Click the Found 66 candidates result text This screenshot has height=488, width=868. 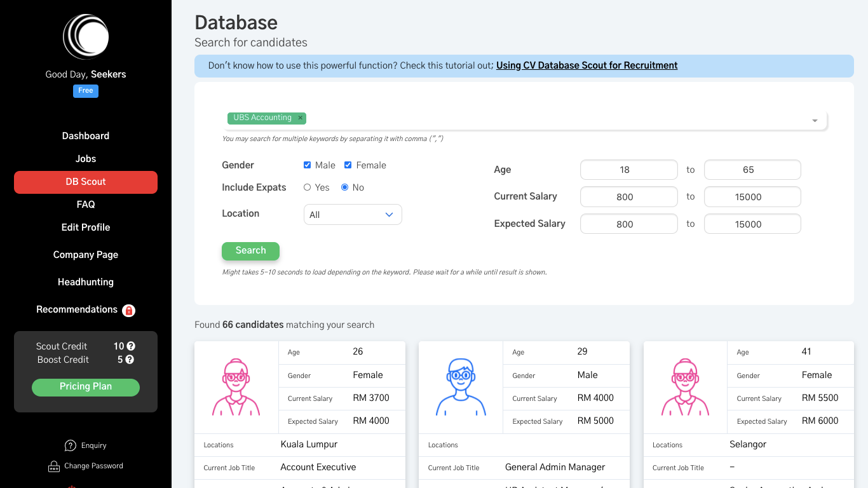285,325
